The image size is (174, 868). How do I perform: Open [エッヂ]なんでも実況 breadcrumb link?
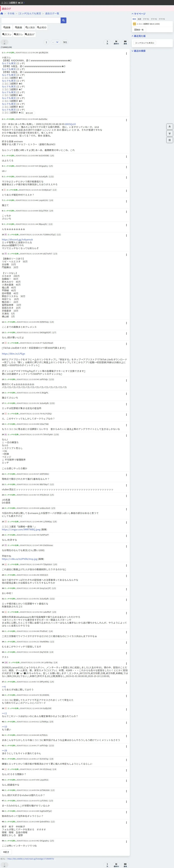30,13
